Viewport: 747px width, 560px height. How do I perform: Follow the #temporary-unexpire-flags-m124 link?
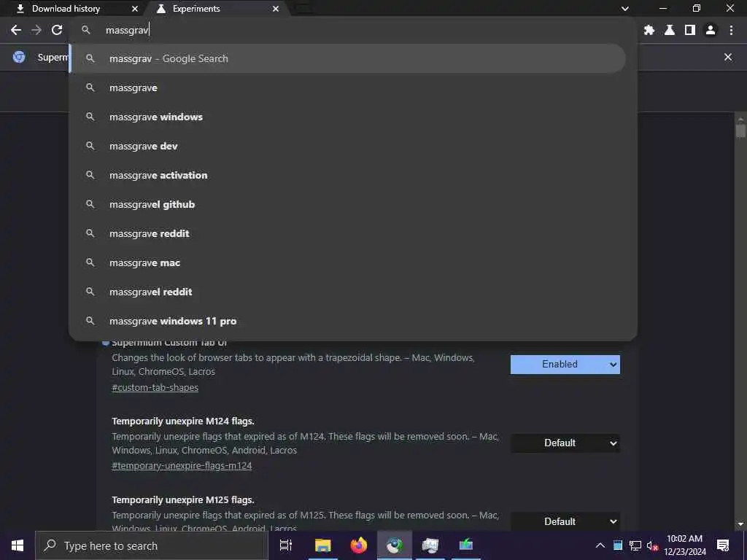coord(182,466)
